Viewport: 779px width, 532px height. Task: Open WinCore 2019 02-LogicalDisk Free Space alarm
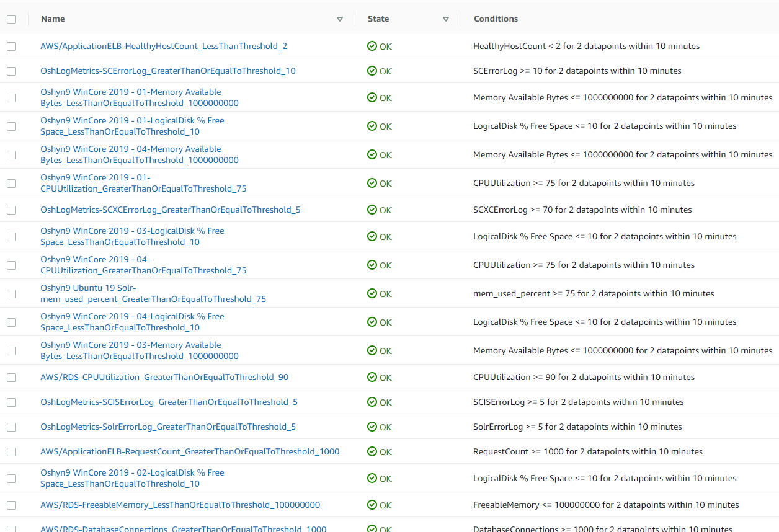coord(133,479)
